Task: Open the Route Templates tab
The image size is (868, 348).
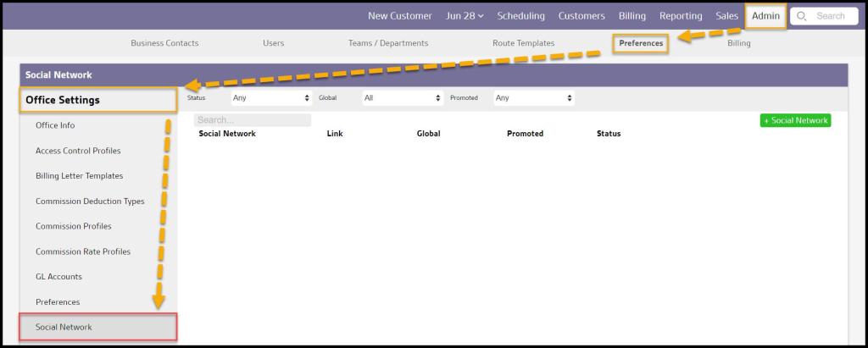Action: (523, 43)
